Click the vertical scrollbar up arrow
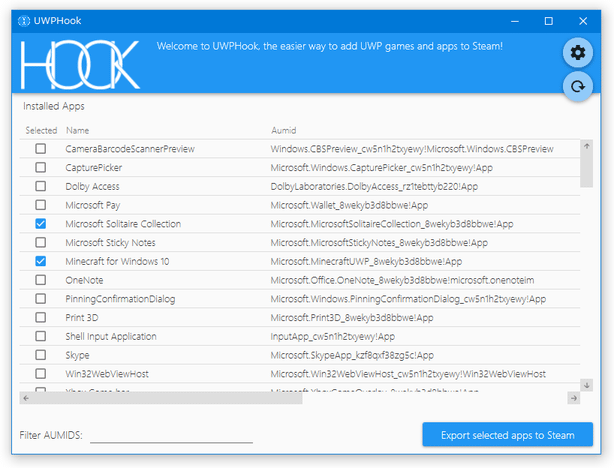This screenshot has width=614, height=468. pyautogui.click(x=587, y=146)
